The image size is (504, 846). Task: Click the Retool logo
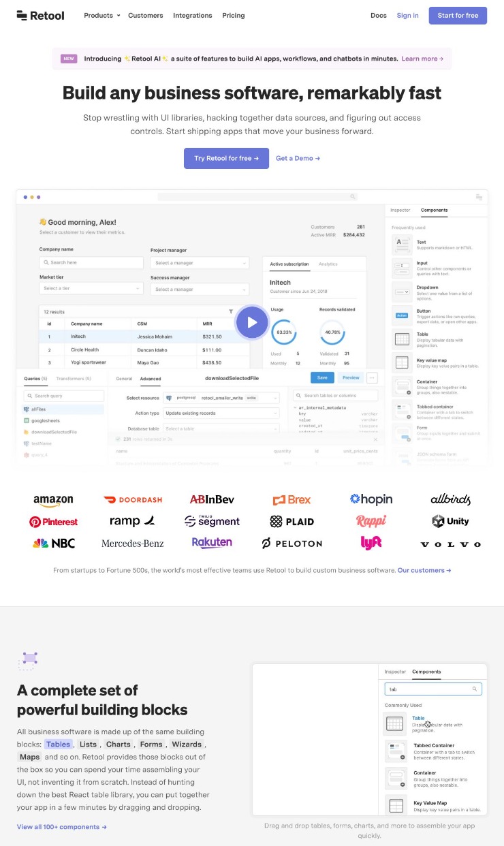pos(40,15)
